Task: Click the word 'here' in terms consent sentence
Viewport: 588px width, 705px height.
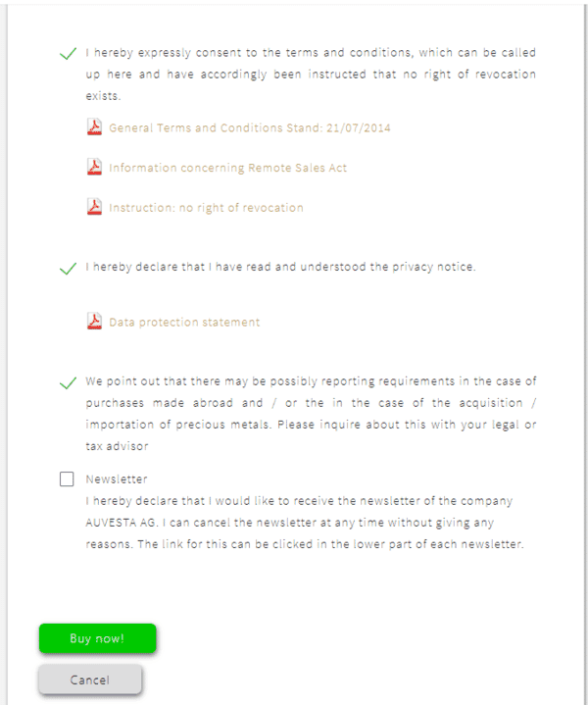Action: 120,75
